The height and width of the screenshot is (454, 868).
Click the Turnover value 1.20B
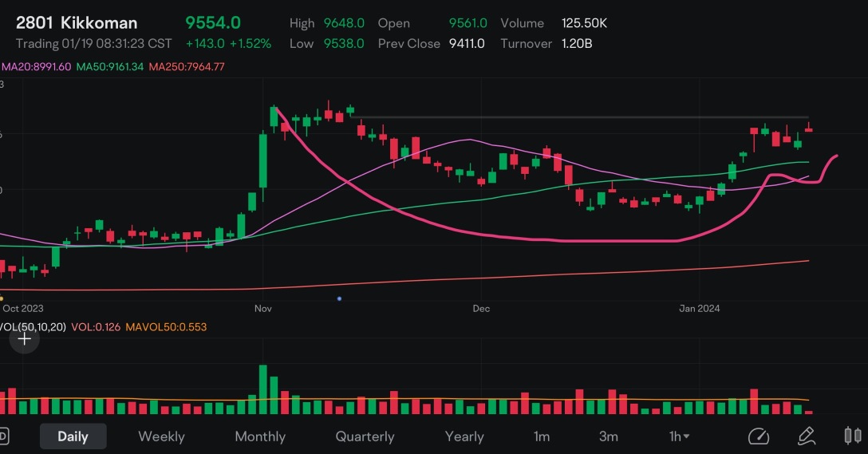(577, 44)
